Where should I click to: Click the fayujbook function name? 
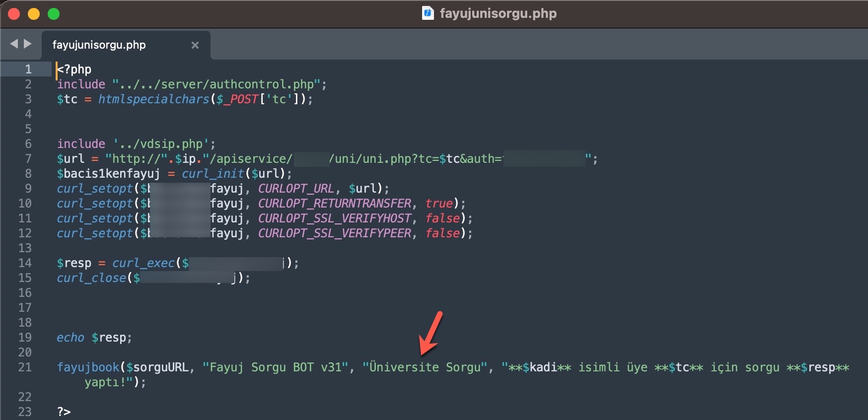pyautogui.click(x=88, y=367)
